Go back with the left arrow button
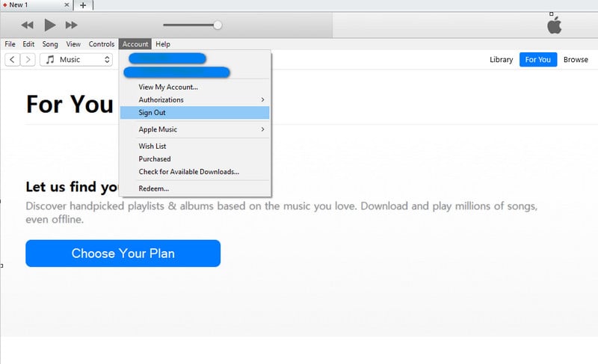This screenshot has height=364, width=598. pos(12,60)
